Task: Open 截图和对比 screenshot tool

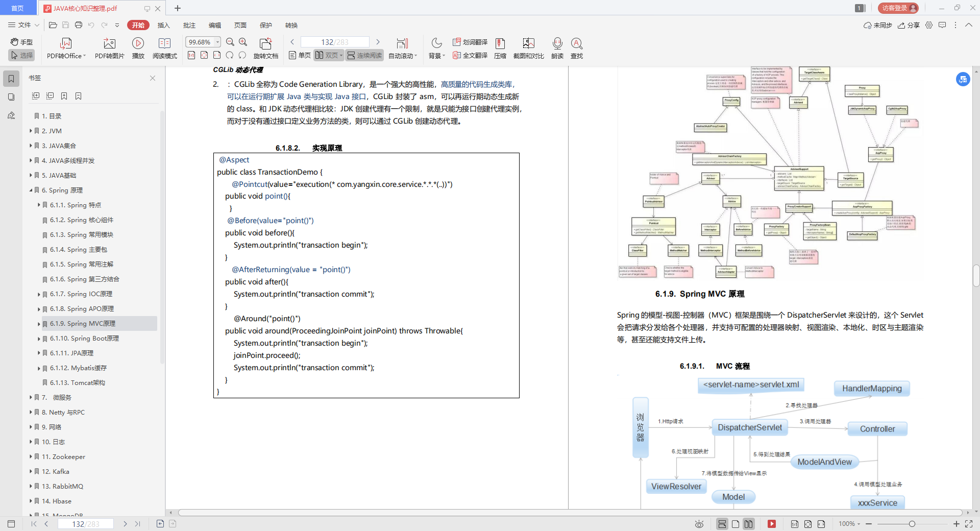Action: 528,49
